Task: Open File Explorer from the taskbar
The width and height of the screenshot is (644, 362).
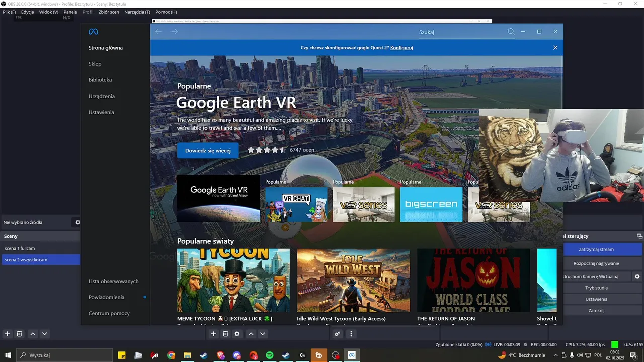Action: coord(187,355)
